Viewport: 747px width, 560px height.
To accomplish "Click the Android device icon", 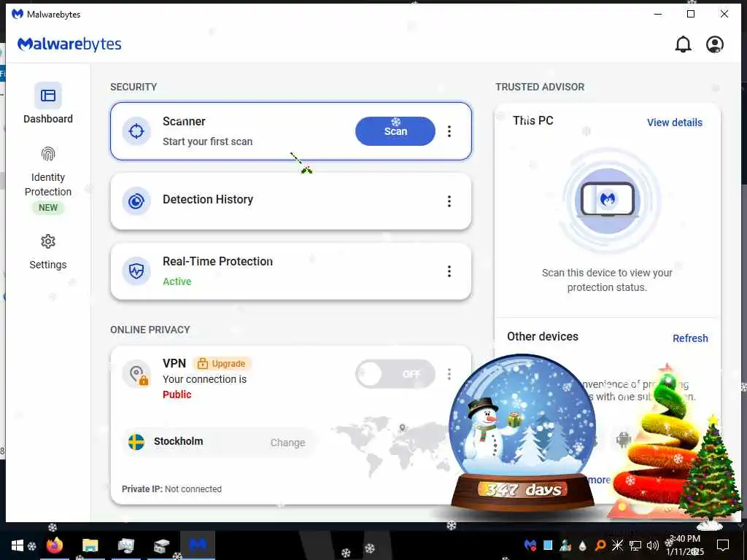I will 623,438.
